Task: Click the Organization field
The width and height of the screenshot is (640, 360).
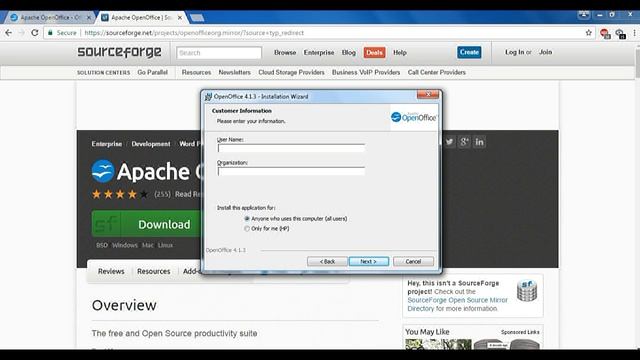Action: [x=291, y=171]
